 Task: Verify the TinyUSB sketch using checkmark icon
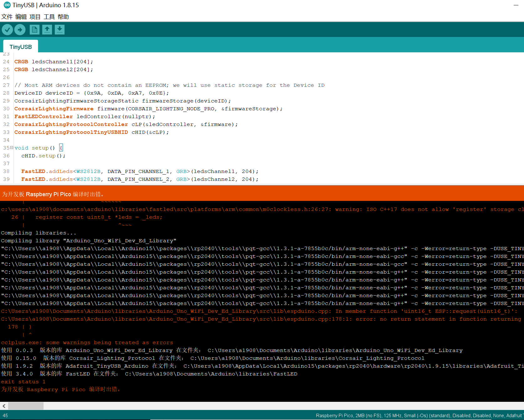point(7,29)
